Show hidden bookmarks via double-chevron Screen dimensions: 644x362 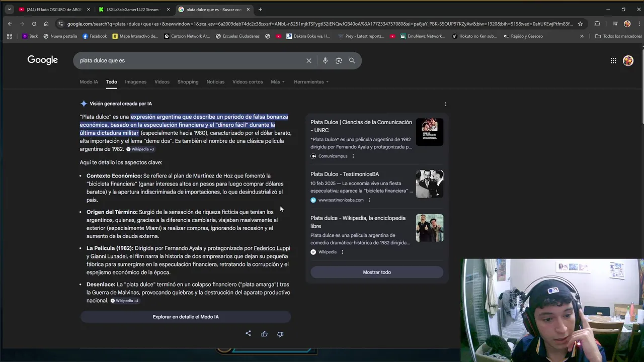[582, 36]
